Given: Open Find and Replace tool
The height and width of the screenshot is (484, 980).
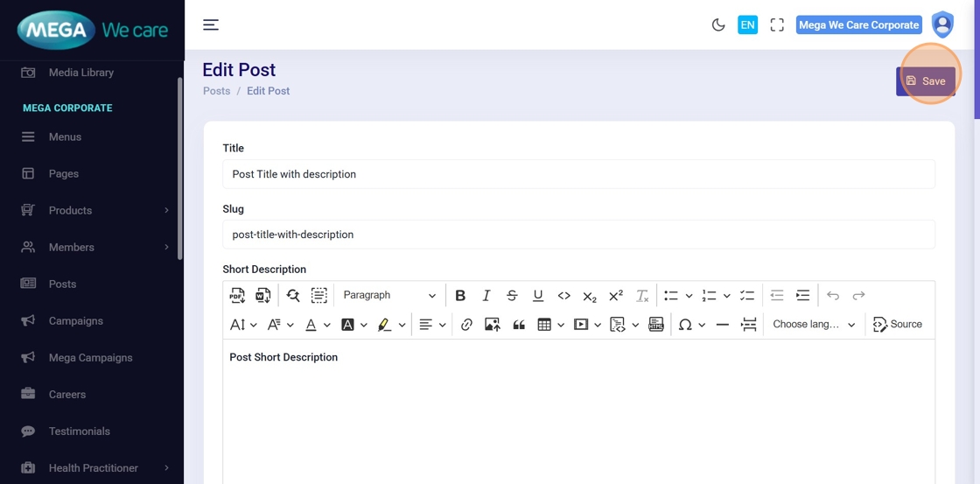Looking at the screenshot, I should pos(293,296).
